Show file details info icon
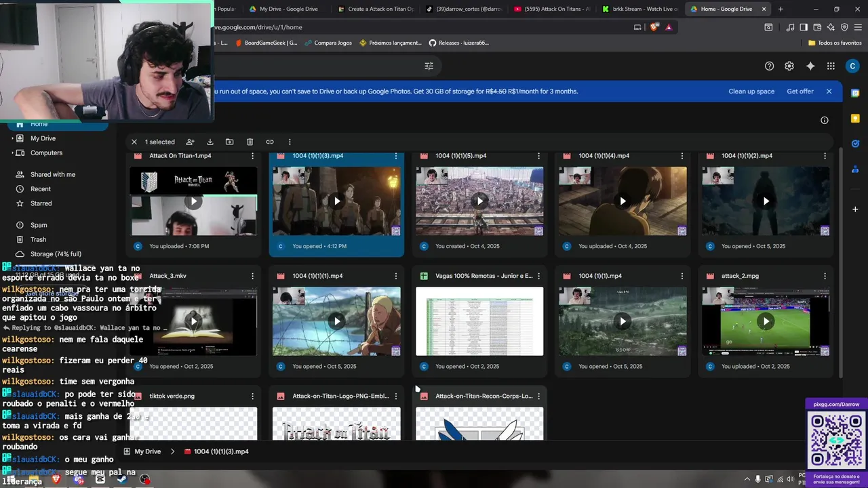868x488 pixels. pos(825,120)
